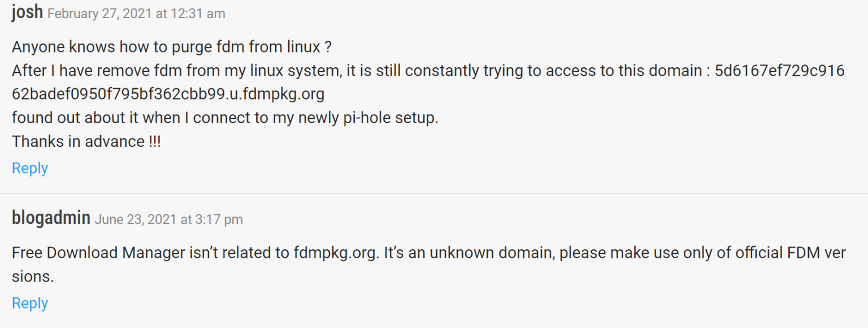Select the username blogadmin
Screen dimensions: 868x329
pyautogui.click(x=50, y=217)
